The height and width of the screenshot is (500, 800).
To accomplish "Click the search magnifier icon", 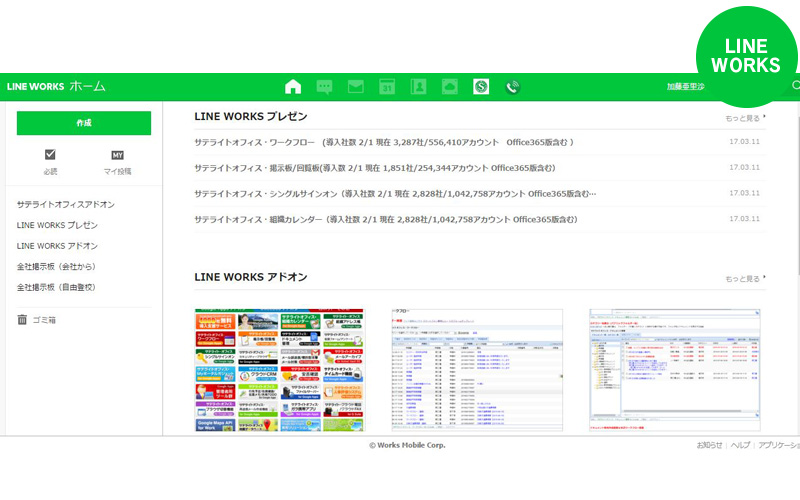I will pos(795,86).
